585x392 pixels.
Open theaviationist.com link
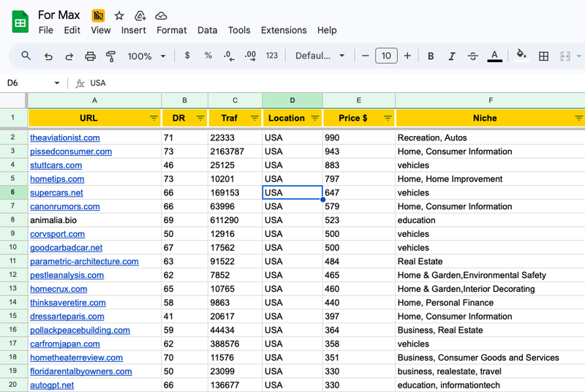pyautogui.click(x=65, y=137)
